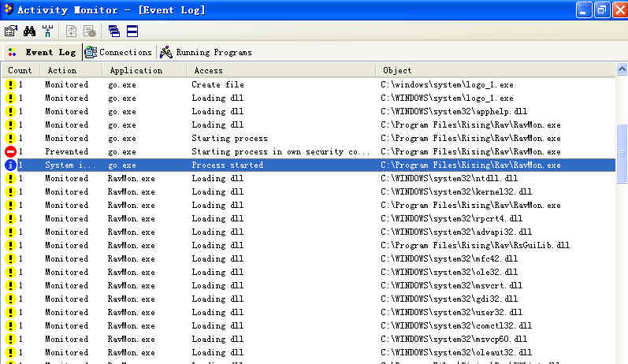Viewport: 628px width, 364px height.
Task: Sort by the Action column header
Action: (71, 70)
